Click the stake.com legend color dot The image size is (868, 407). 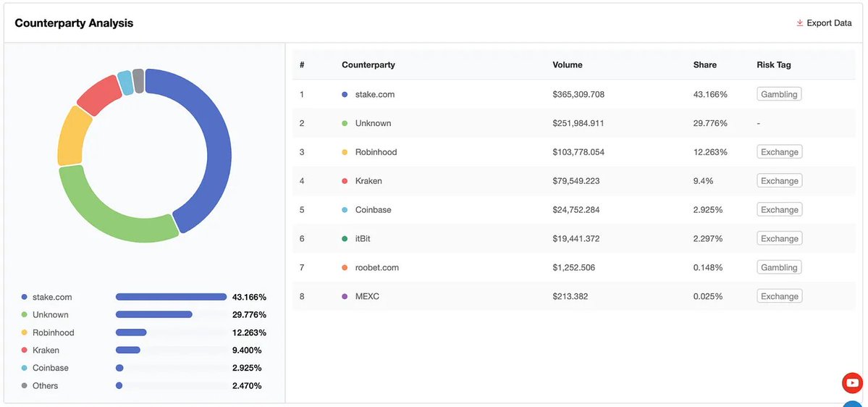point(24,298)
